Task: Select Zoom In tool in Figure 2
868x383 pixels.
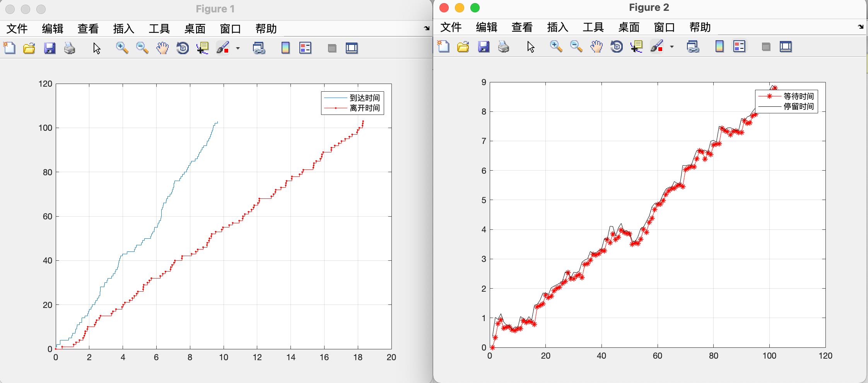Action: pyautogui.click(x=556, y=46)
